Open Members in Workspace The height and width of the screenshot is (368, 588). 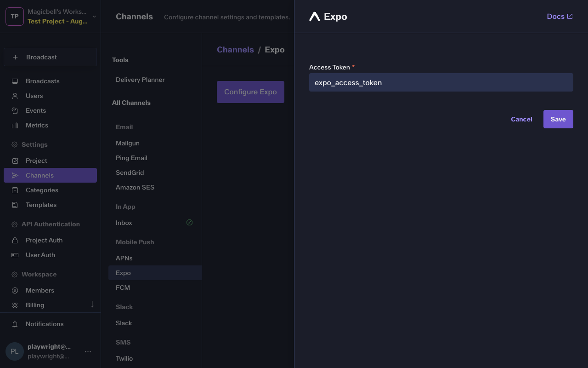pos(50,290)
